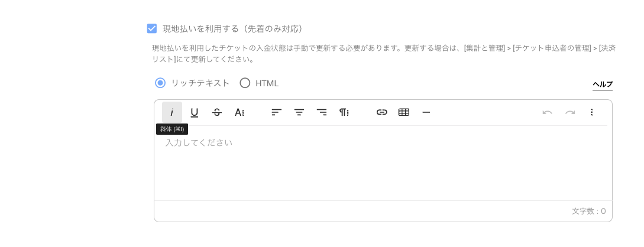Expand more options via three-dot menu
Viewport: 644px width, 247px height.
click(591, 112)
